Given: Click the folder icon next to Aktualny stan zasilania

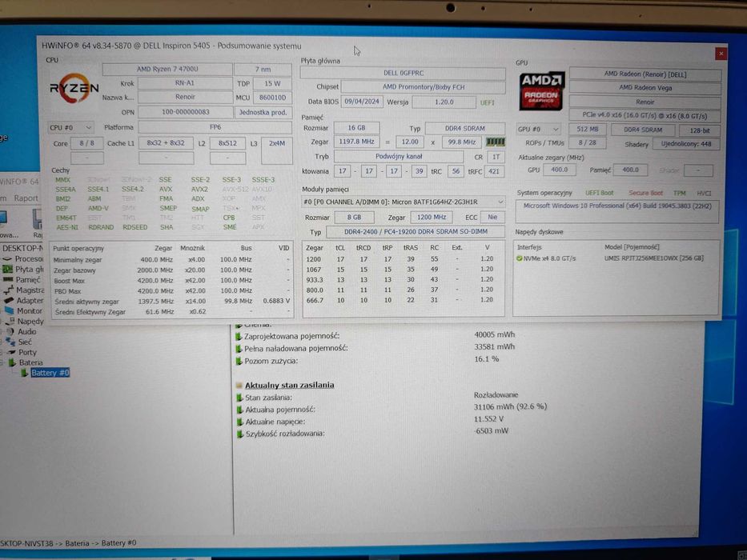Looking at the screenshot, I should [x=239, y=385].
